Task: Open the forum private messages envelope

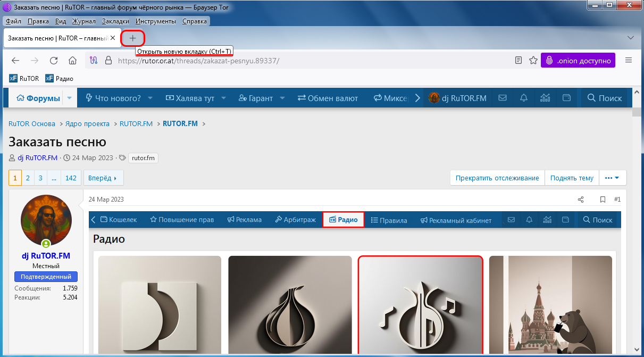Action: click(502, 98)
